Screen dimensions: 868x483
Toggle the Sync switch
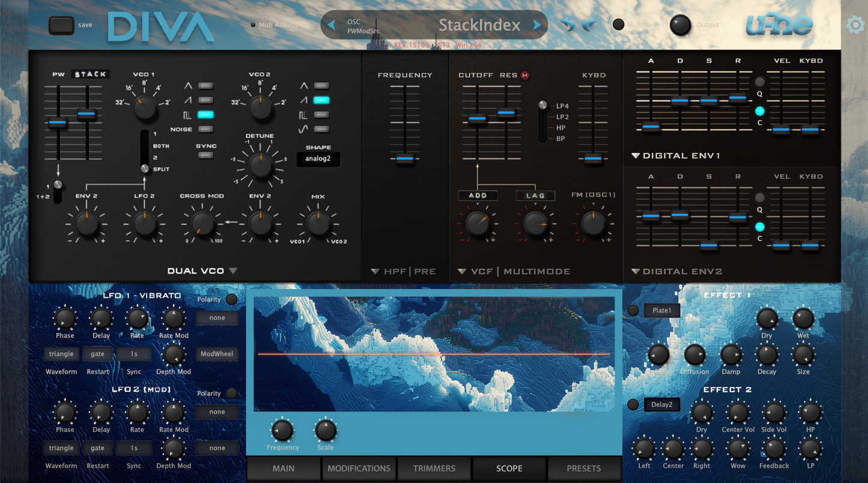(205, 156)
